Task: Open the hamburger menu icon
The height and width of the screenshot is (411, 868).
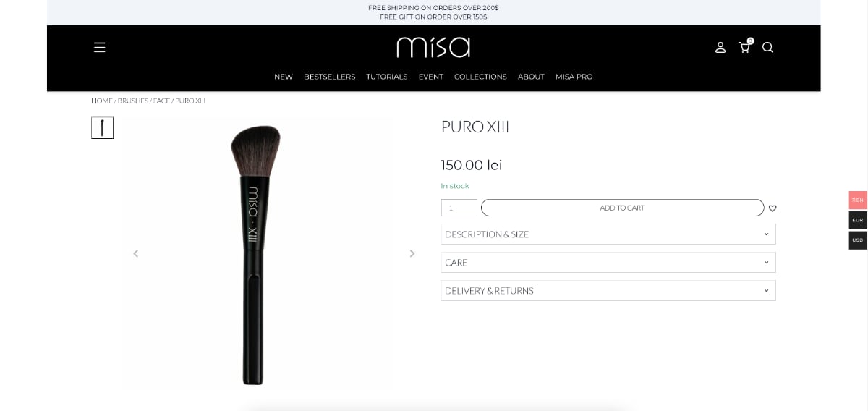Action: click(x=100, y=47)
